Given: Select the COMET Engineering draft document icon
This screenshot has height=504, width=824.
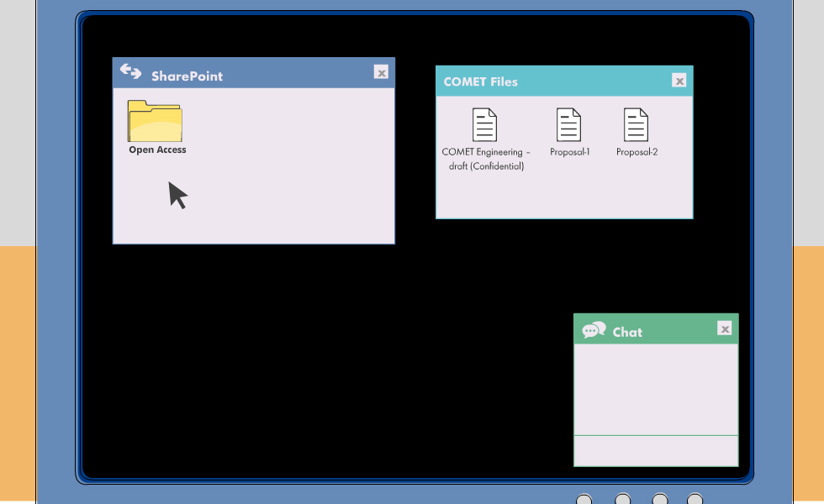Looking at the screenshot, I should pos(485,125).
